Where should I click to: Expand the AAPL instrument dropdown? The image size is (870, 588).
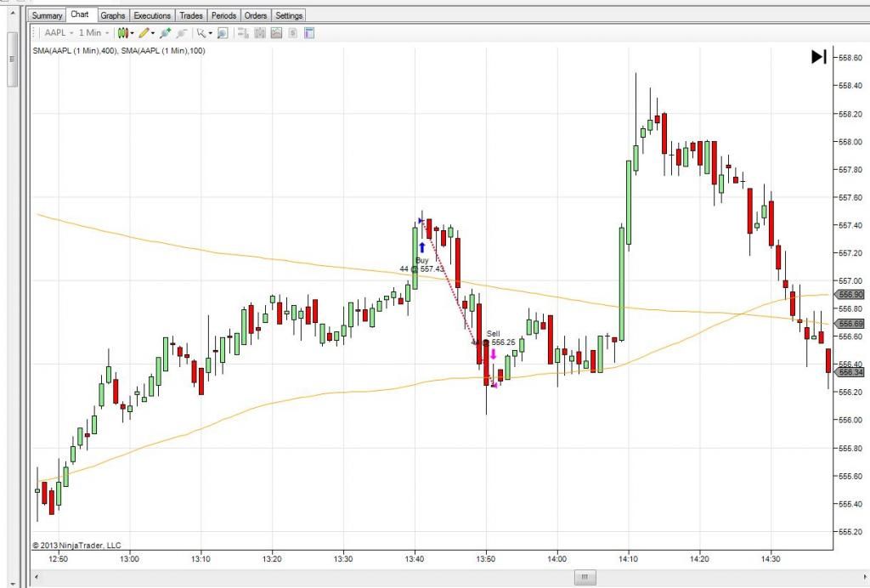tap(71, 33)
